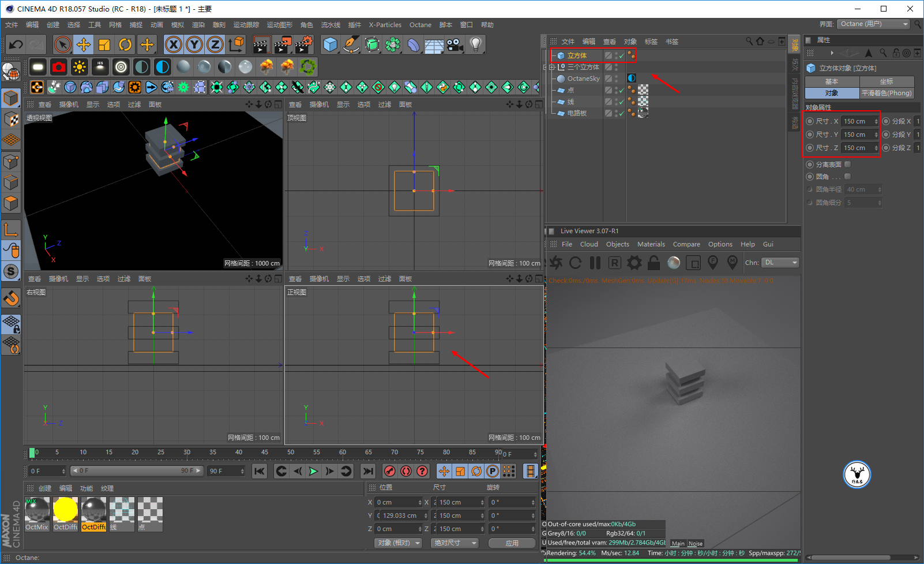The width and height of the screenshot is (924, 564).
Task: Select the Move tool icon
Action: click(84, 44)
